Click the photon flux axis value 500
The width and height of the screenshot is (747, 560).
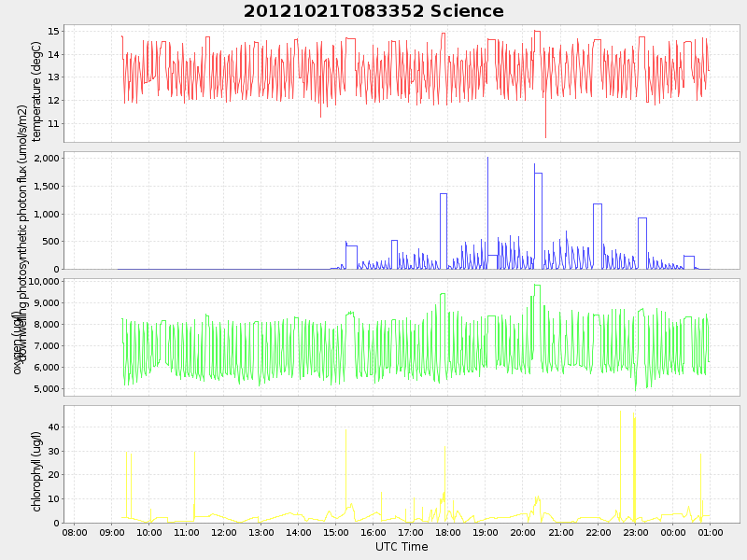point(51,242)
